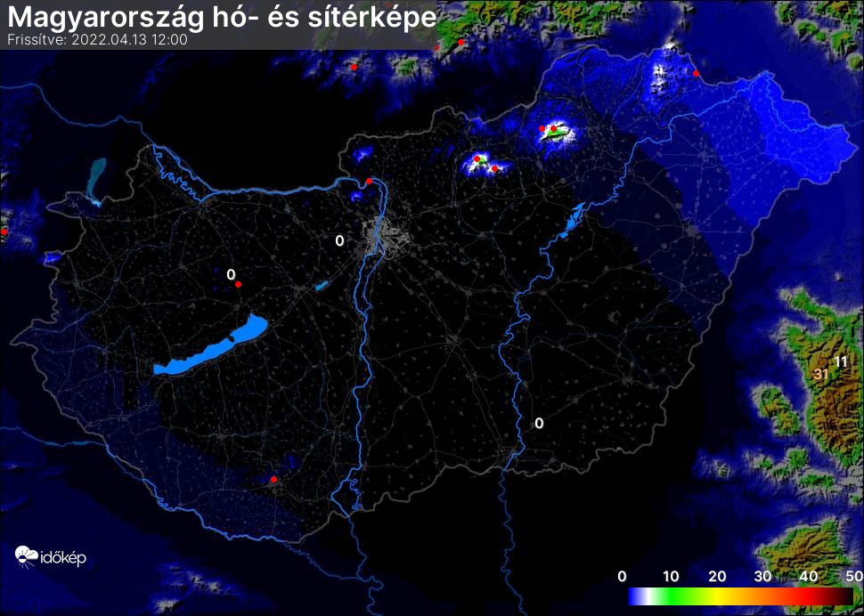Screen dimensions: 864x616
Task: Click the Időkép logo in the corner
Action: coord(51,557)
